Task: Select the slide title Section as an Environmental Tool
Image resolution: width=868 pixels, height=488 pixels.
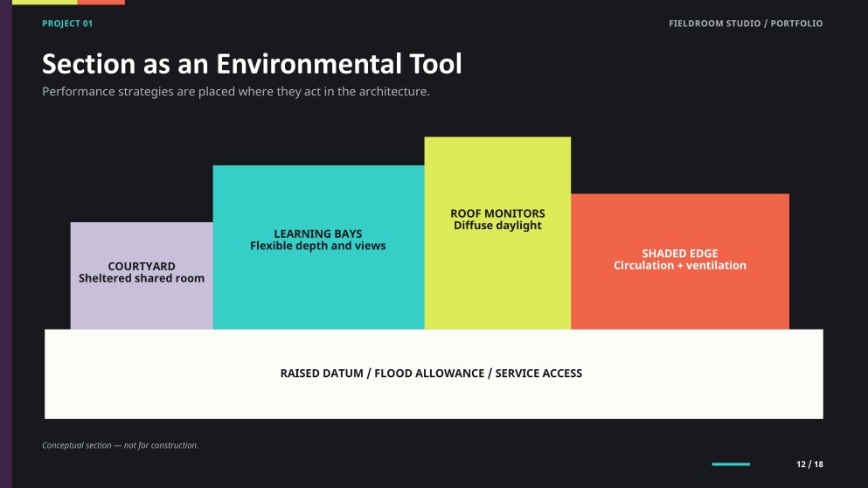Action: click(252, 64)
